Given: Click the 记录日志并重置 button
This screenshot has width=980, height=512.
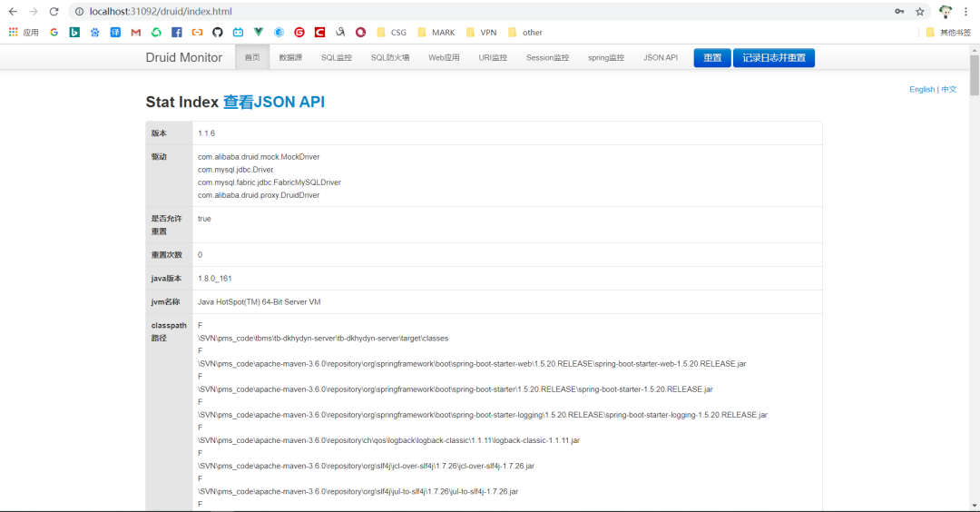Looking at the screenshot, I should (774, 57).
